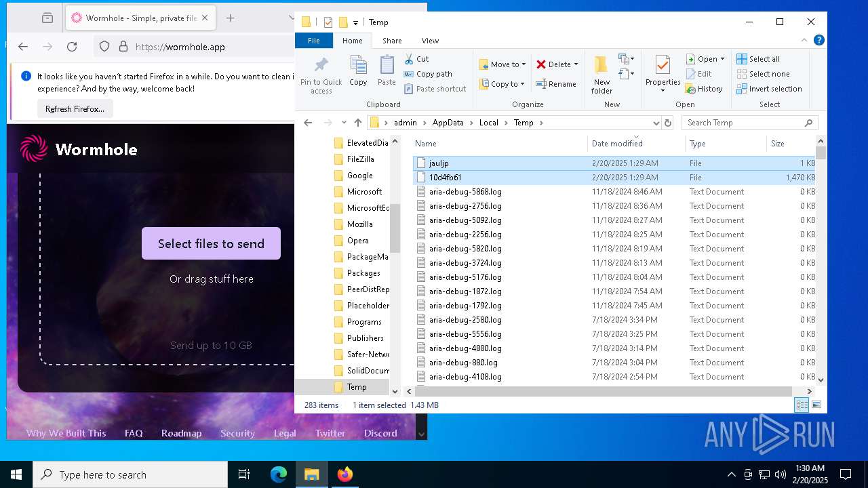Open the Roadmap footer link
Image resolution: width=868 pixels, height=488 pixels.
(181, 433)
